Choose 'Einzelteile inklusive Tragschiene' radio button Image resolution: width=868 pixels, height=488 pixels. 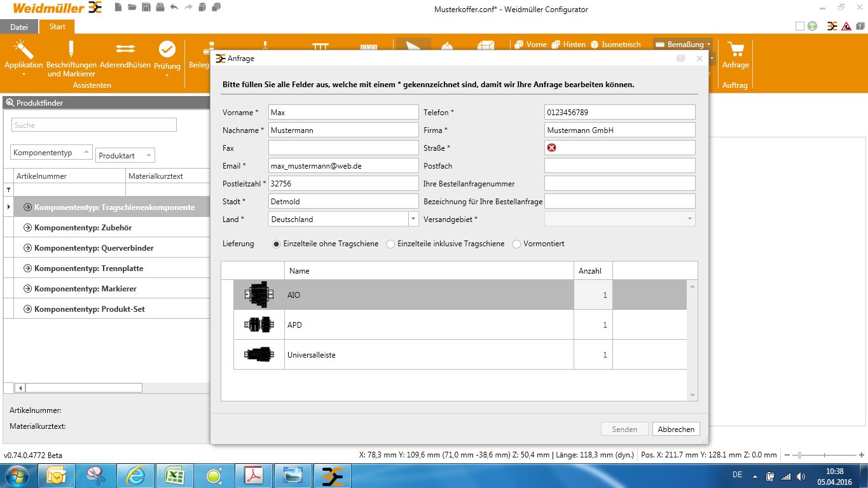(391, 244)
